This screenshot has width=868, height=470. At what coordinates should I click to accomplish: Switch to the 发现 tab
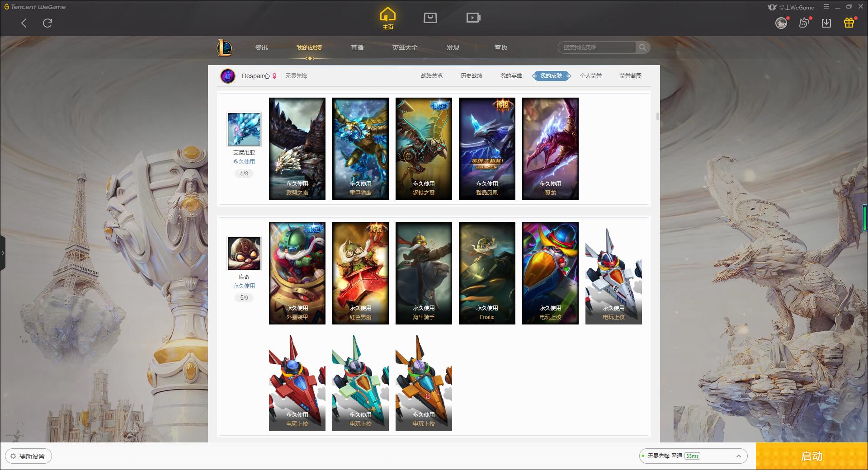[x=453, y=47]
